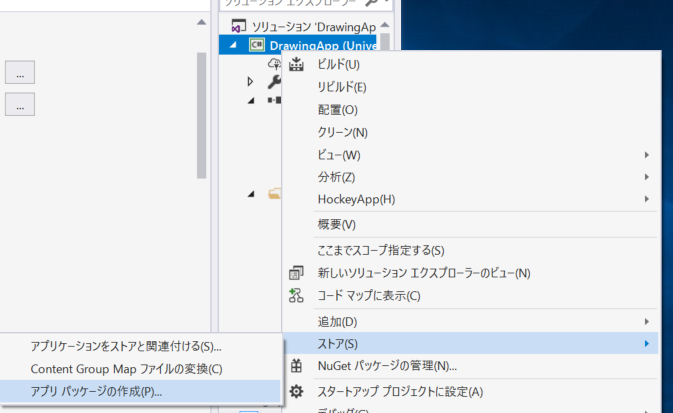Viewport: 673px width, 413px height.
Task: Click the code map icon beside コード マップに表示
Action: (296, 295)
